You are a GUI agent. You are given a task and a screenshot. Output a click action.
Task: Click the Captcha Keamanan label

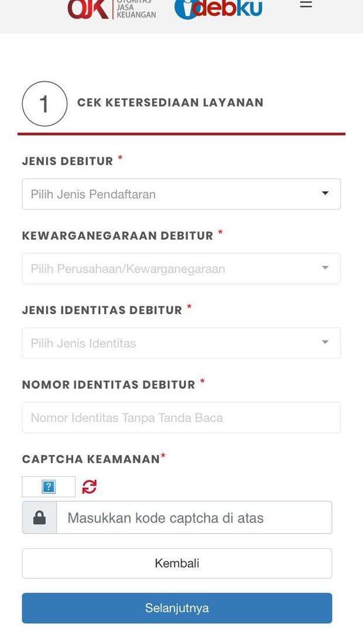(x=91, y=459)
